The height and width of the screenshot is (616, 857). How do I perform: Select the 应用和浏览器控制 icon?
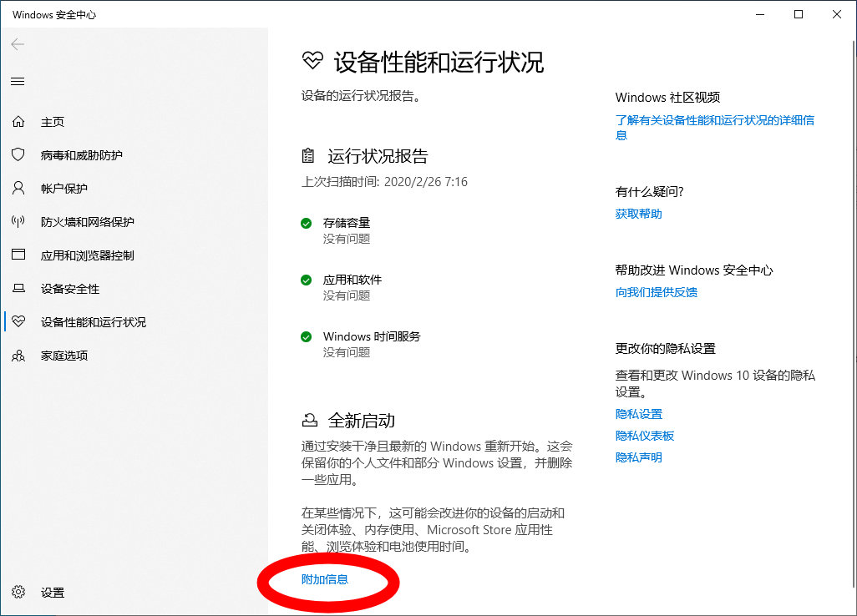click(18, 255)
